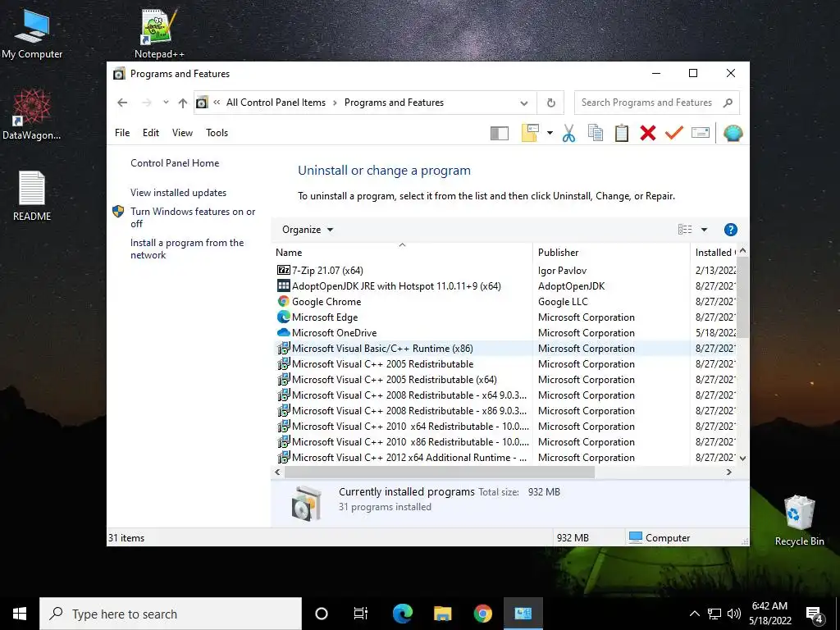The image size is (840, 630).
Task: Click the Paste clipboard toolbar icon
Action: 622,133
